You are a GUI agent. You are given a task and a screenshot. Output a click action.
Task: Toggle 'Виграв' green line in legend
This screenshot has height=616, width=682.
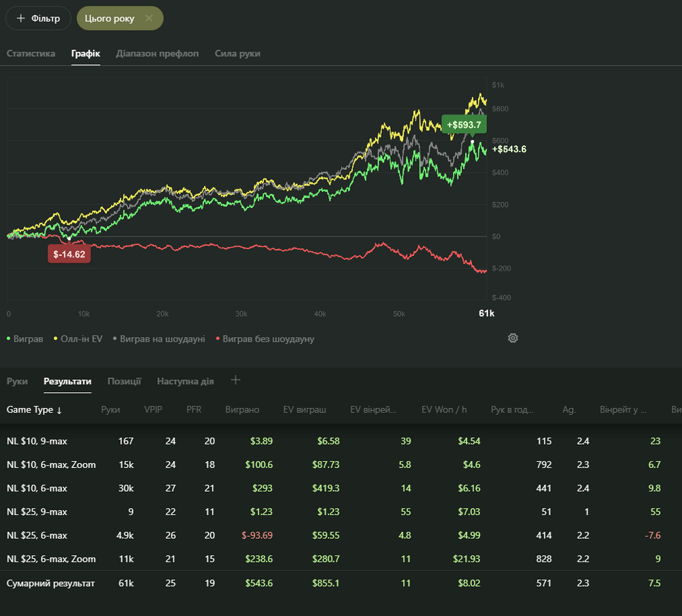(25, 338)
